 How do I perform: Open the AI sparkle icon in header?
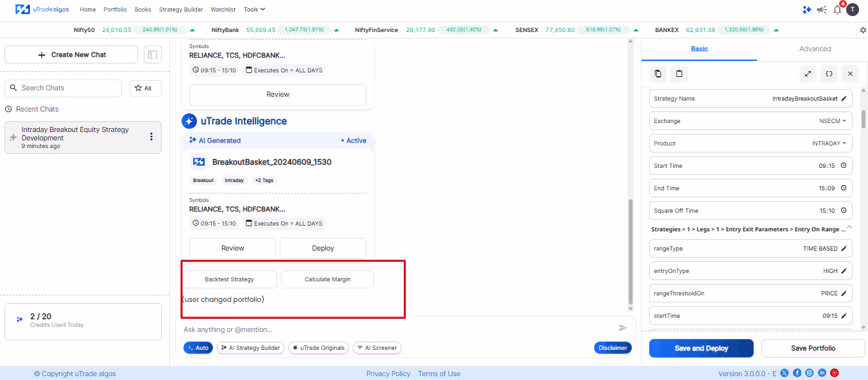807,10
